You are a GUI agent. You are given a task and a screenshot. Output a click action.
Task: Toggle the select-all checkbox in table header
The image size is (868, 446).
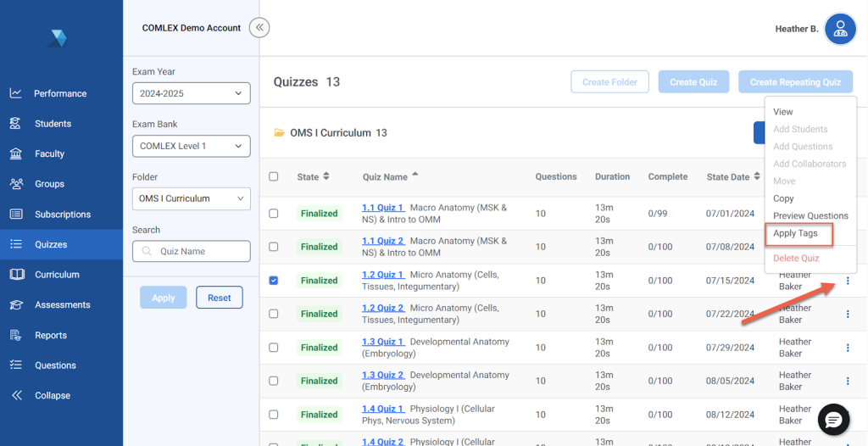[x=273, y=177]
